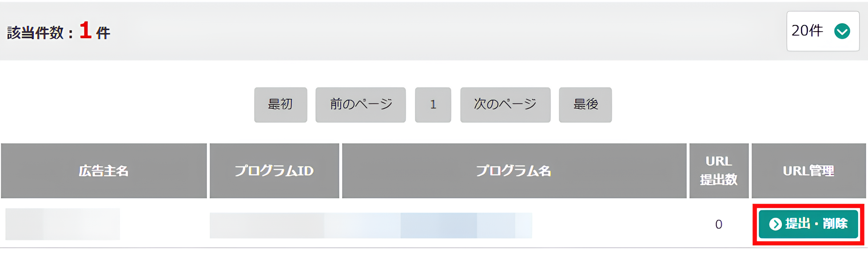Click the URL submission count 0
The height and width of the screenshot is (258, 868).
click(719, 224)
